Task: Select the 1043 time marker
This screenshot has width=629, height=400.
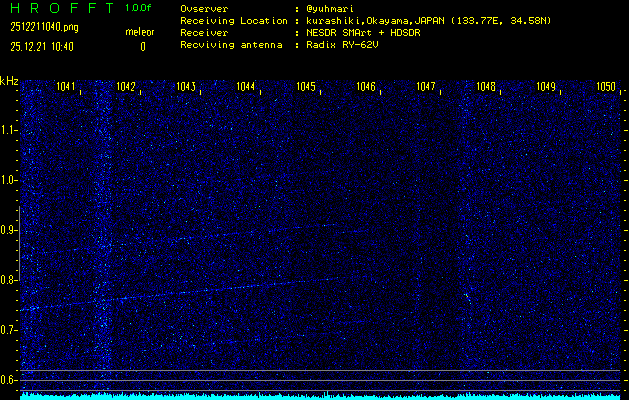Action: tap(186, 87)
